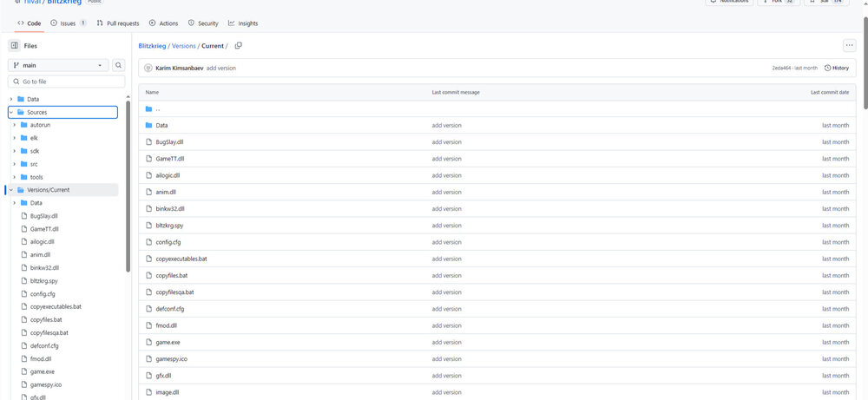Select binkw32.dll in the sidebar tree
Viewport: 868px width, 400px height.
point(44,268)
